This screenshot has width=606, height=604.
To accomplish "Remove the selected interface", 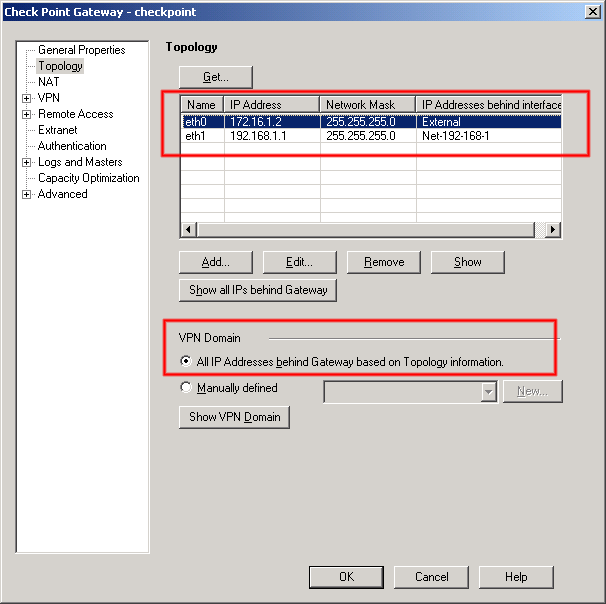I will tap(384, 262).
